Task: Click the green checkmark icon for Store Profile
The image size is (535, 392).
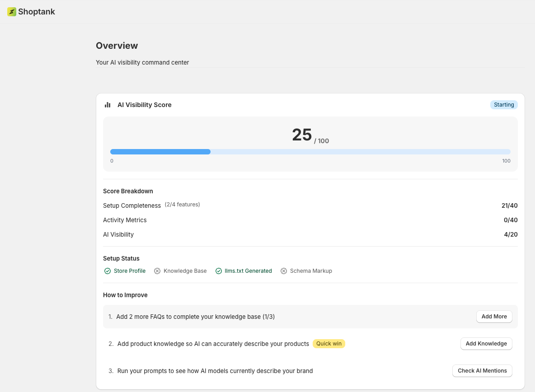Action: pos(108,271)
